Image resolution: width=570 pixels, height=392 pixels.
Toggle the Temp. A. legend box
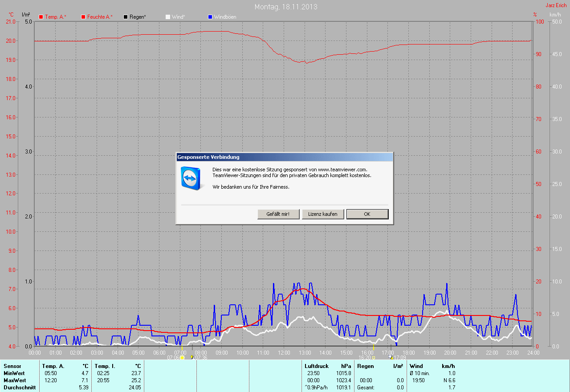pyautogui.click(x=41, y=17)
